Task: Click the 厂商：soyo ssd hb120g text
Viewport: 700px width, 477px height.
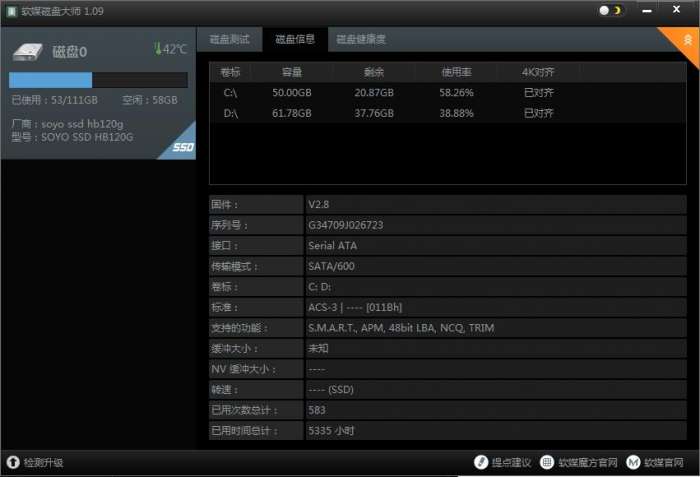Action: [67, 124]
